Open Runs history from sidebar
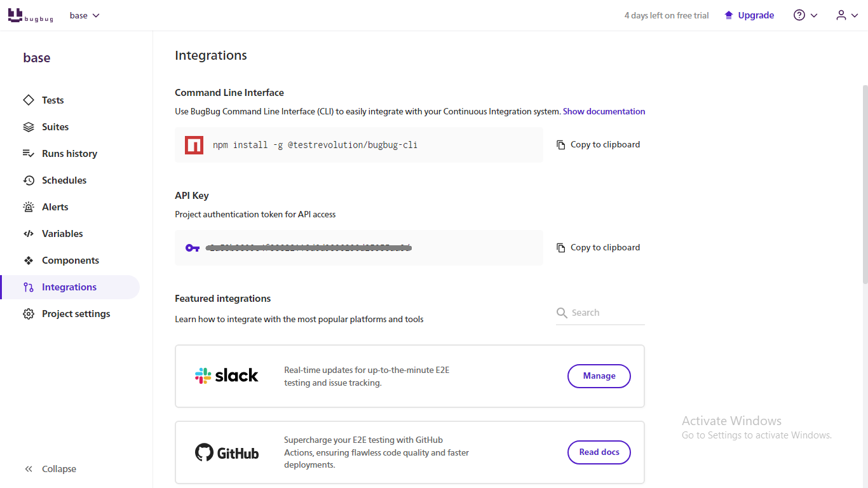Image resolution: width=868 pixels, height=488 pixels. pos(69,154)
